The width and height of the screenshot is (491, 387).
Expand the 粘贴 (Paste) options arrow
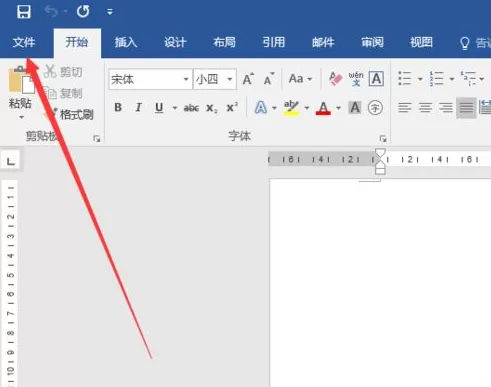pyautogui.click(x=21, y=117)
